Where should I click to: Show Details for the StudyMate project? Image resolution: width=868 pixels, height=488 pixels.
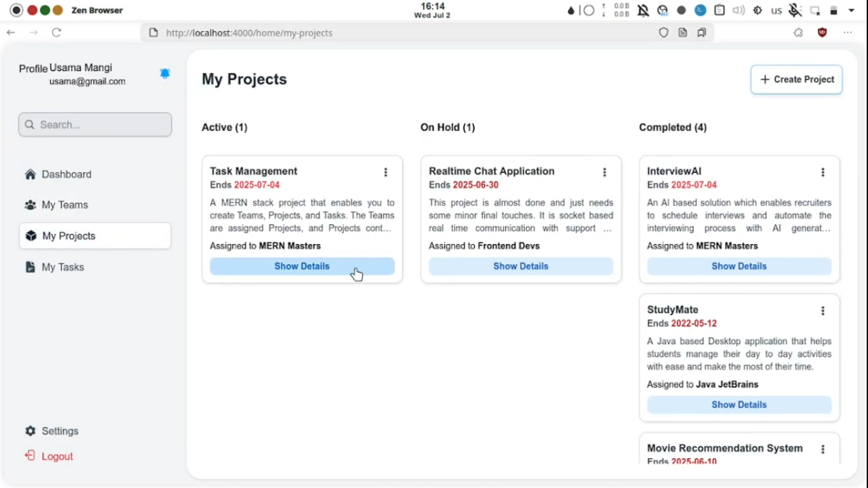739,404
